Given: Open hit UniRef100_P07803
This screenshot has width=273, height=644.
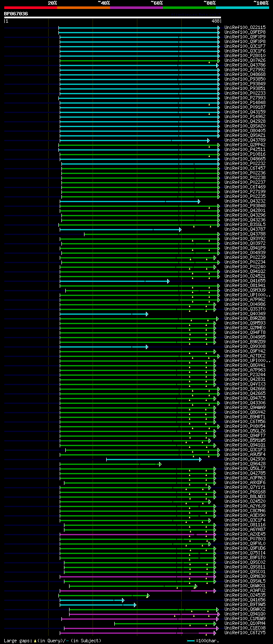Looking at the screenshot, I should [x=245, y=539].
